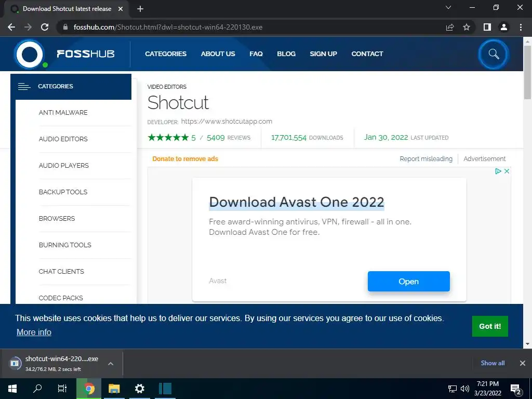Expand the shotcut download options chevron

coord(111,364)
